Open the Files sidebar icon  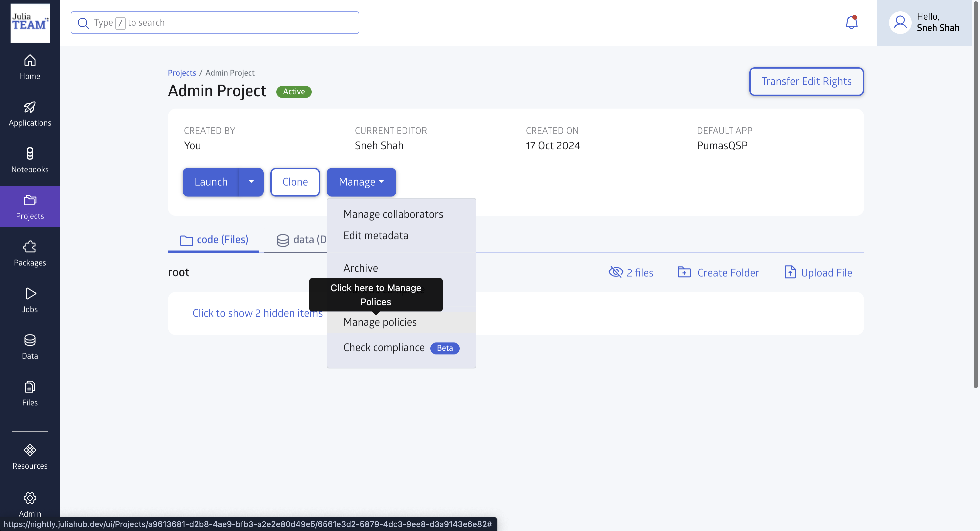click(30, 393)
